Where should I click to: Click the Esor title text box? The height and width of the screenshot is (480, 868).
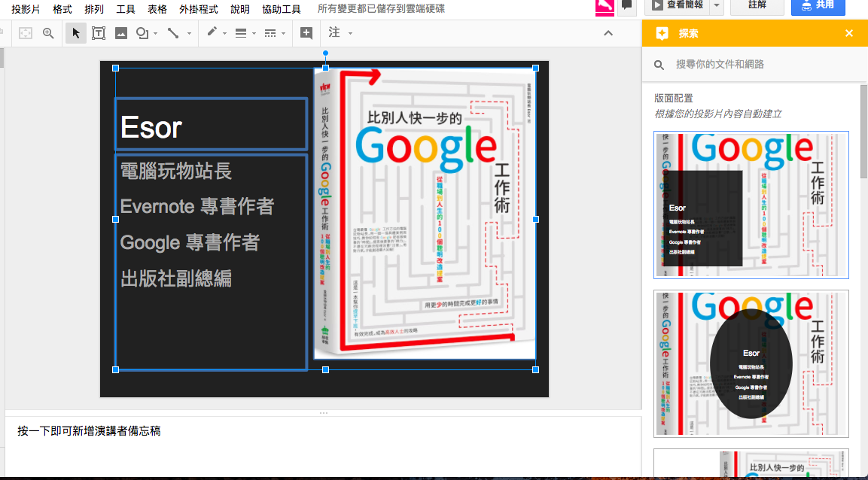tap(211, 124)
